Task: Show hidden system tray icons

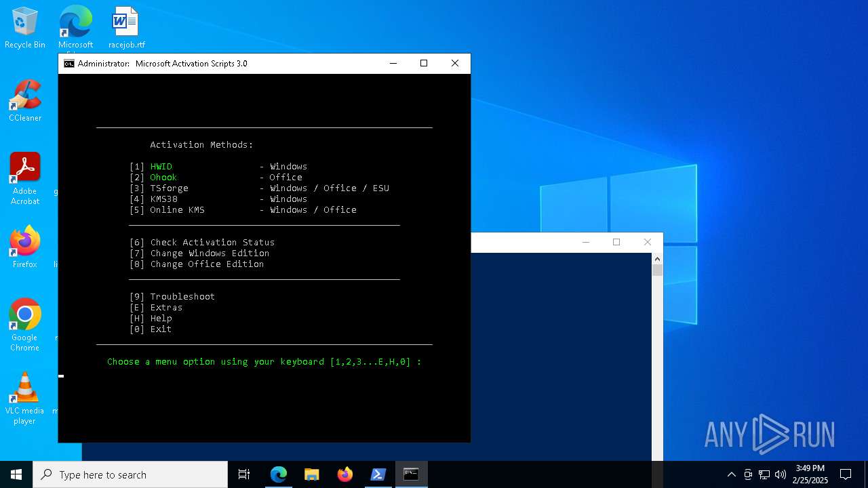Action: tap(731, 474)
